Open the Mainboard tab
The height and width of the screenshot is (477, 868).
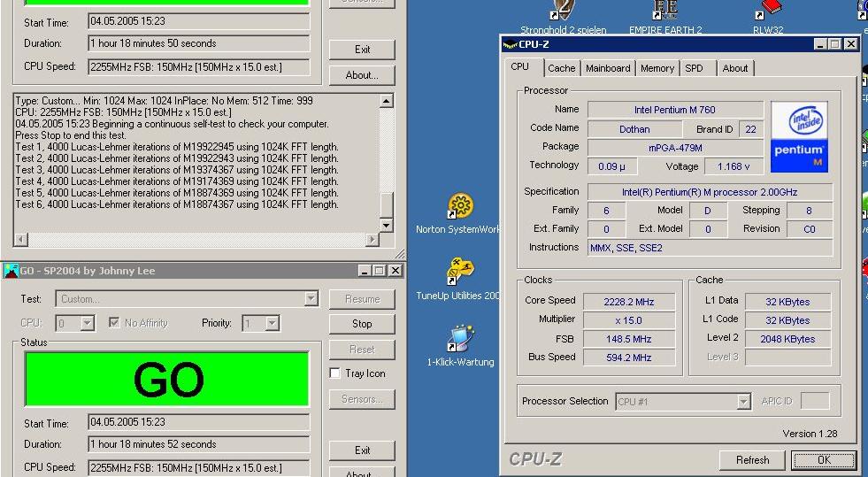[608, 68]
